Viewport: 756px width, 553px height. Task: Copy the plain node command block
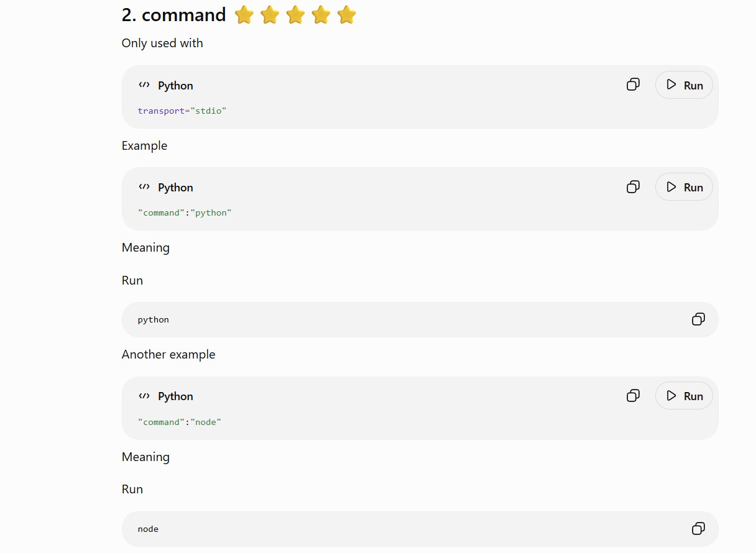click(x=698, y=529)
